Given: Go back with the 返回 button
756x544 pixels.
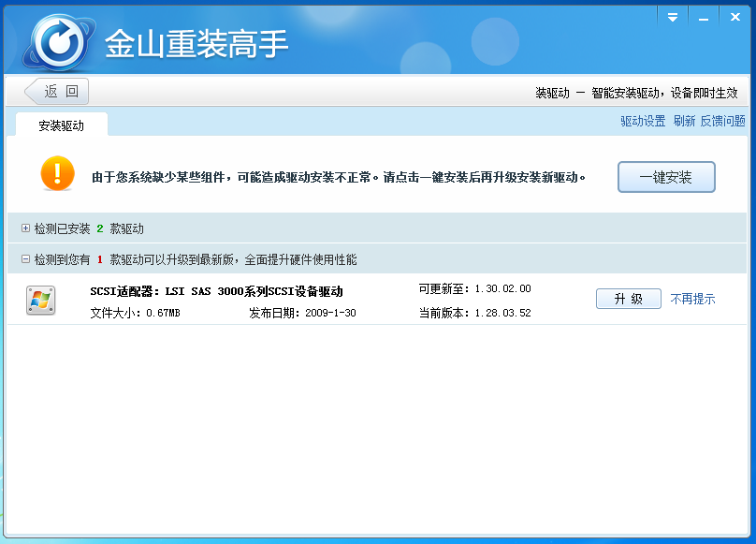Looking at the screenshot, I should [56, 91].
